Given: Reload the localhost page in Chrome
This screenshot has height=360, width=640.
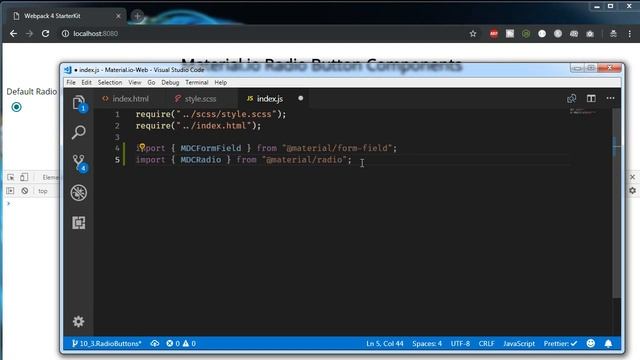Looking at the screenshot, I should click(x=45, y=33).
